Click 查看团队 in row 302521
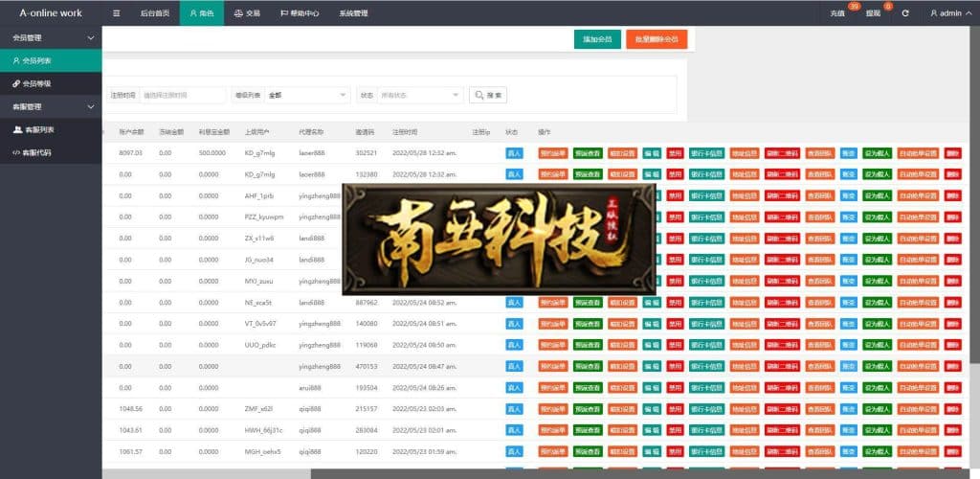This screenshot has height=479, width=980. 820,153
